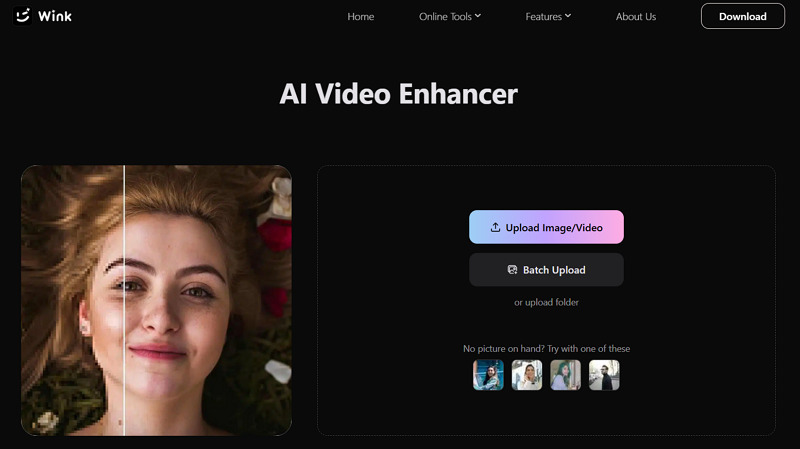800x449 pixels.
Task: Choose the fourth sample photo of bearded man
Action: point(604,375)
